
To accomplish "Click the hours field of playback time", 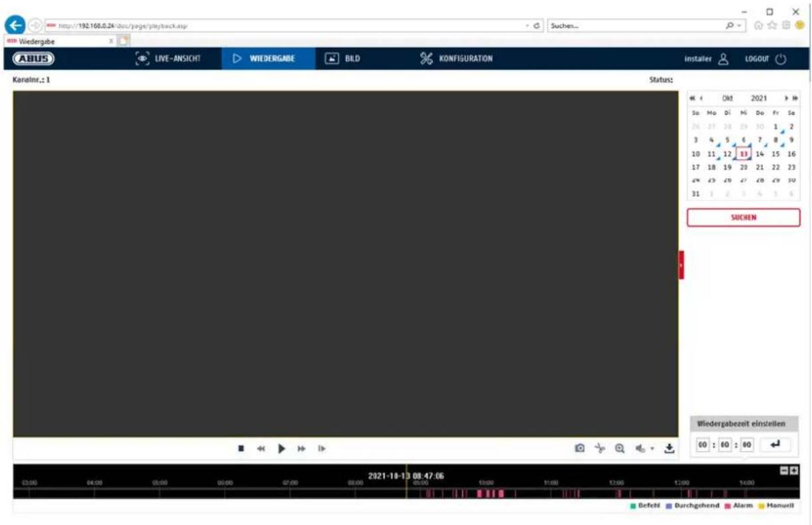I will click(x=704, y=445).
